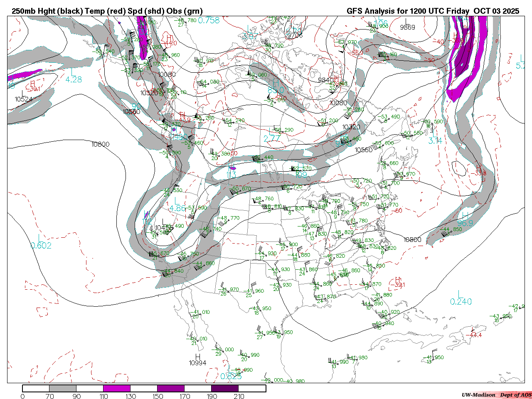Select the 9869 low height label
532x399 pixels.
(x=407, y=27)
